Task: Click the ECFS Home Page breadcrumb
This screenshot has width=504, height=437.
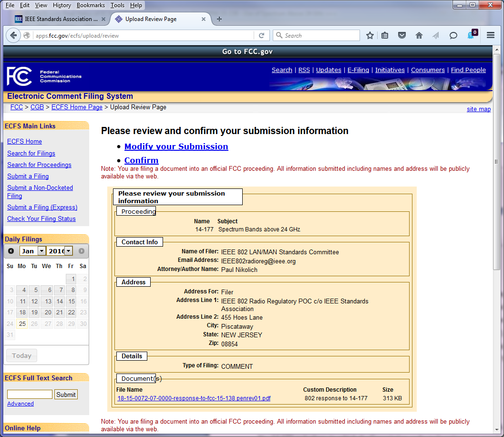Action: coord(77,107)
